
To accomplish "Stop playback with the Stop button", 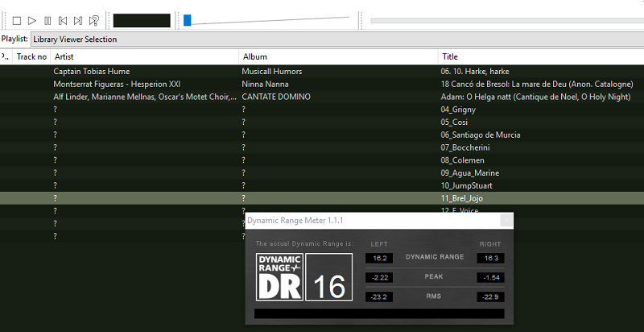I will pos(16,20).
